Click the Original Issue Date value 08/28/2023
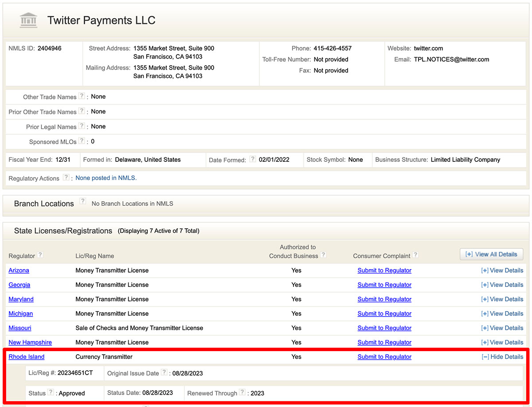Image resolution: width=532 pixels, height=407 pixels. (188, 373)
